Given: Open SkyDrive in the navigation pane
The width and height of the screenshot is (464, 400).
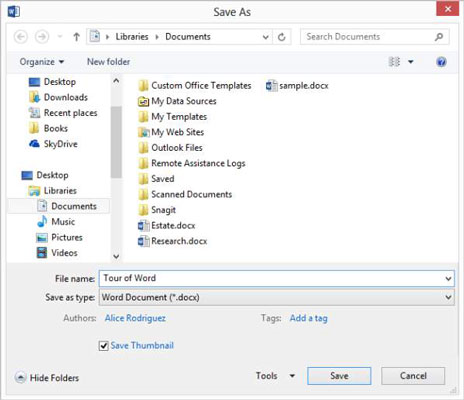Looking at the screenshot, I should [53, 144].
